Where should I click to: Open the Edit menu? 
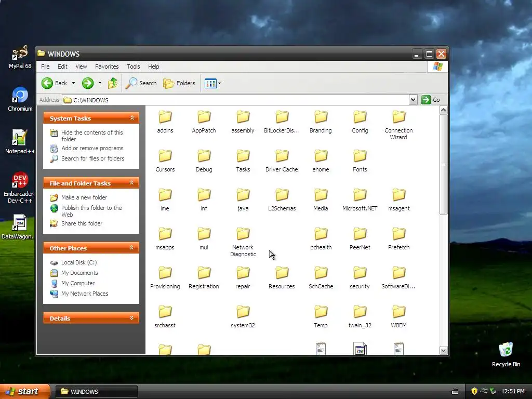tap(62, 66)
